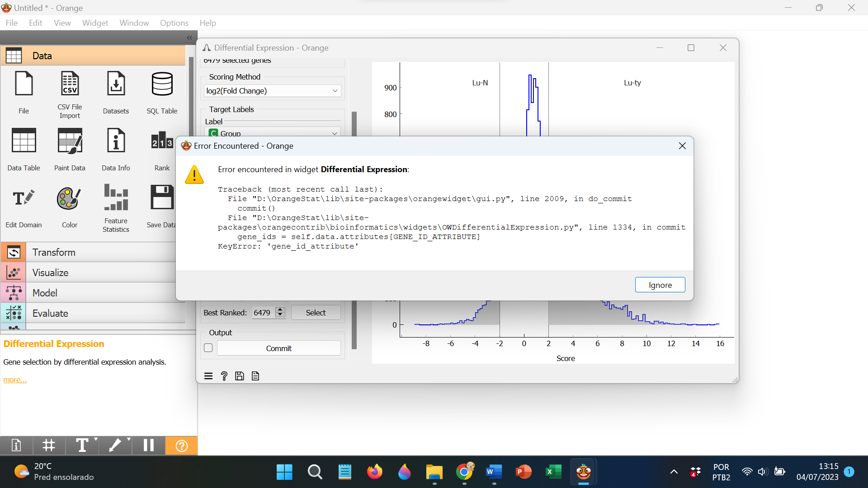Increase Best Ranked value using the stepper

pyautogui.click(x=280, y=310)
